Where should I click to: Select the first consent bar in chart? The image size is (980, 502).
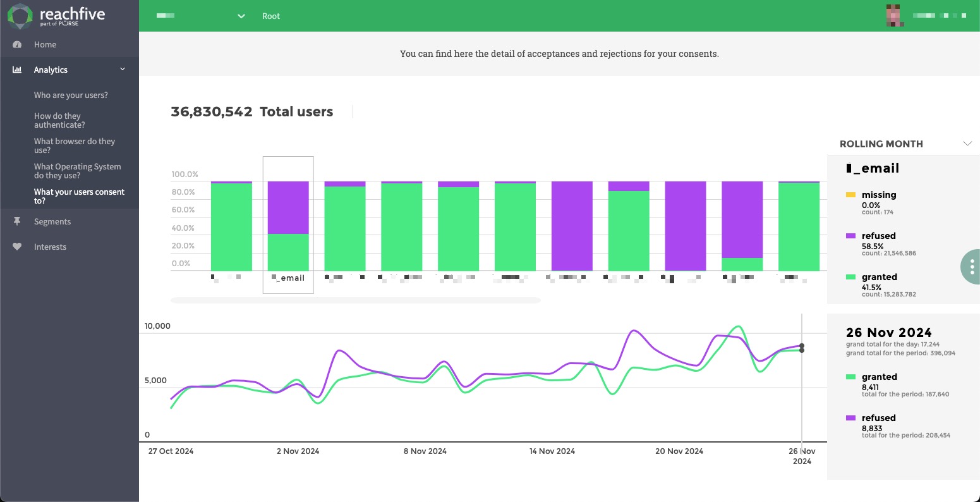(231, 226)
